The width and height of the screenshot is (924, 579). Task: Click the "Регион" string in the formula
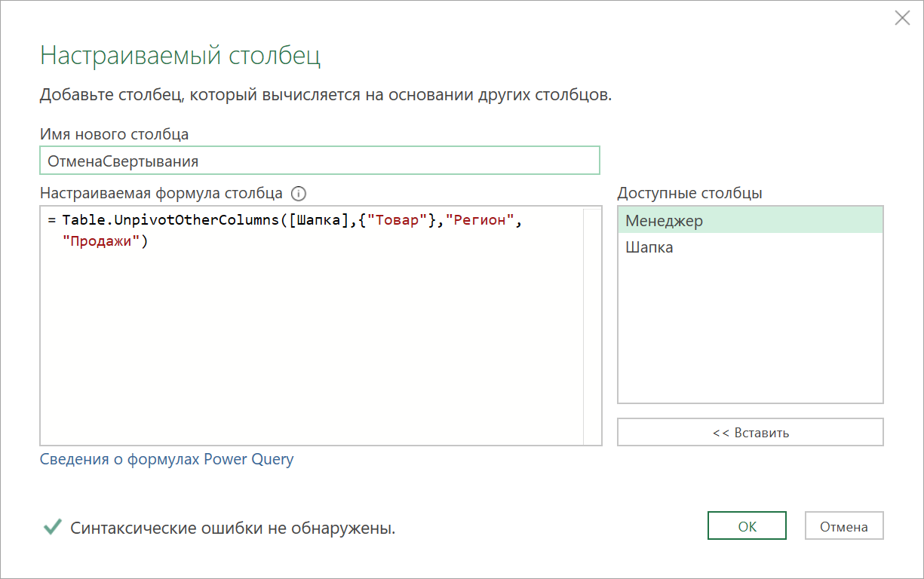click(480, 221)
